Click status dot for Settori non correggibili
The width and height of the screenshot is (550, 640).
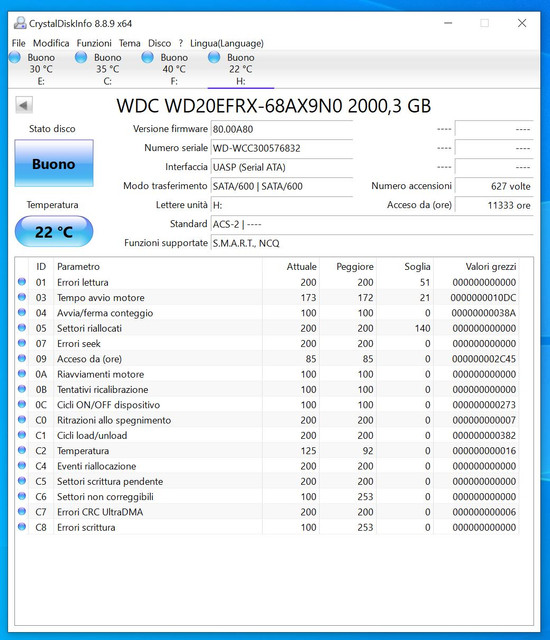[22, 496]
